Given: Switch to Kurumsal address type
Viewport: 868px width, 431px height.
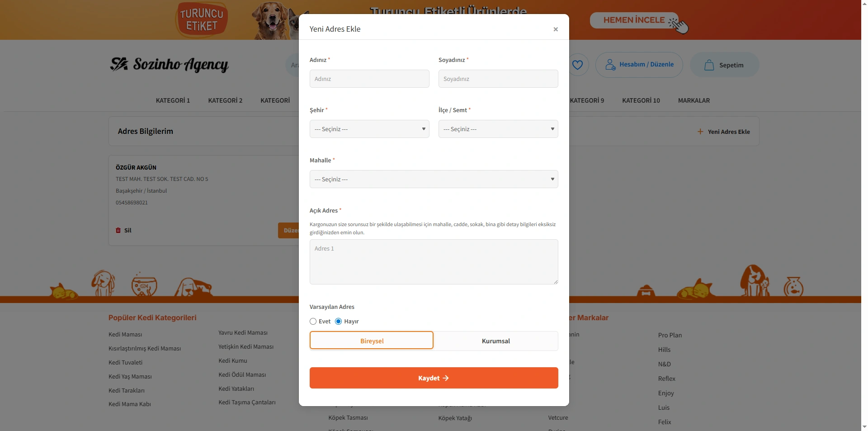Looking at the screenshot, I should pos(495,341).
